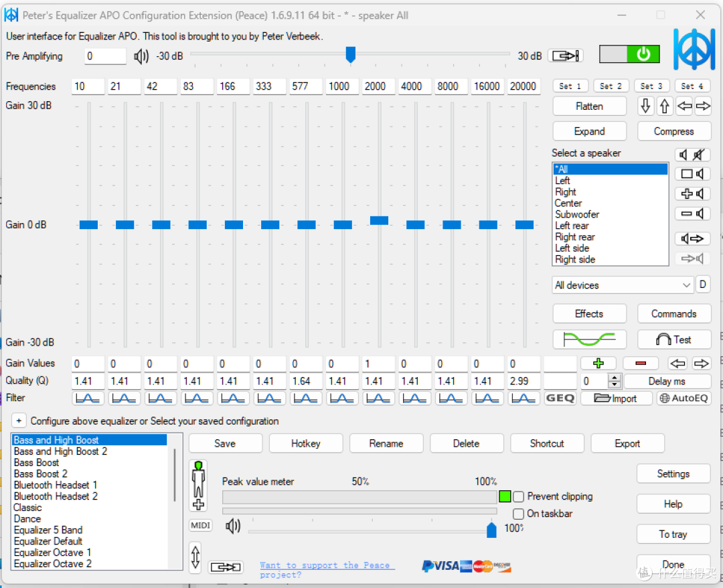
Task: Click the GEQ graphic equalizer button
Action: coord(560,398)
